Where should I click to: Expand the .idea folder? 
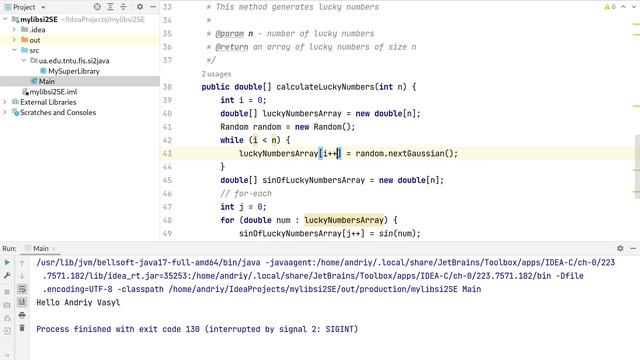click(14, 29)
